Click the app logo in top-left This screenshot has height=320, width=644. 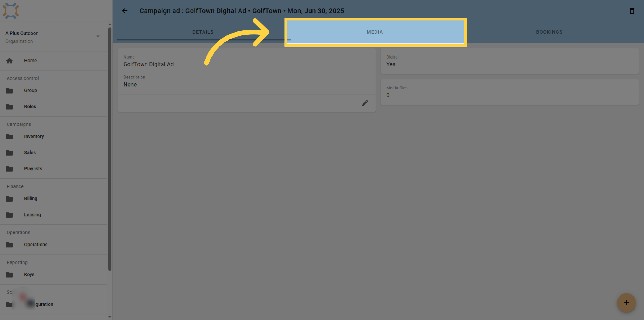(x=11, y=11)
